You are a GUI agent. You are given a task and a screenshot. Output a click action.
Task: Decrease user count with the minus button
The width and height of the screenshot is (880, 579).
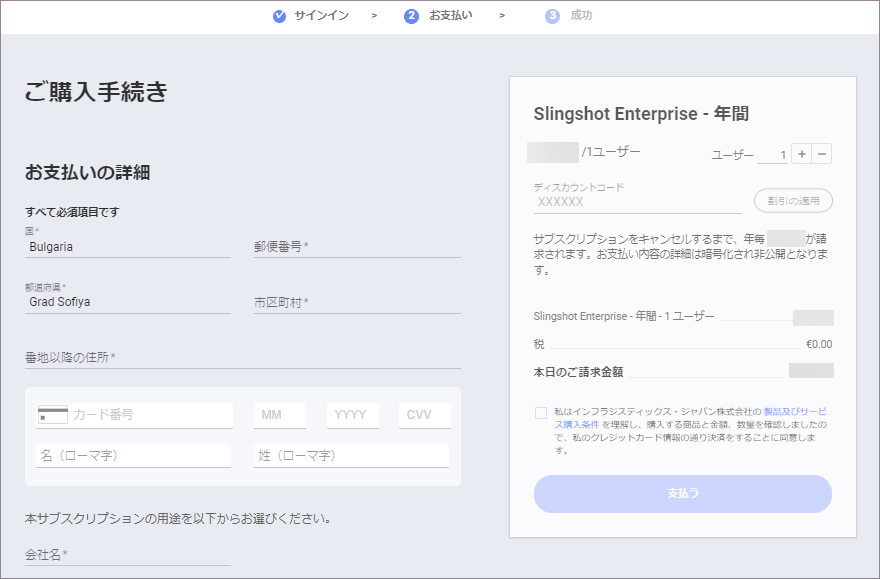coord(822,154)
